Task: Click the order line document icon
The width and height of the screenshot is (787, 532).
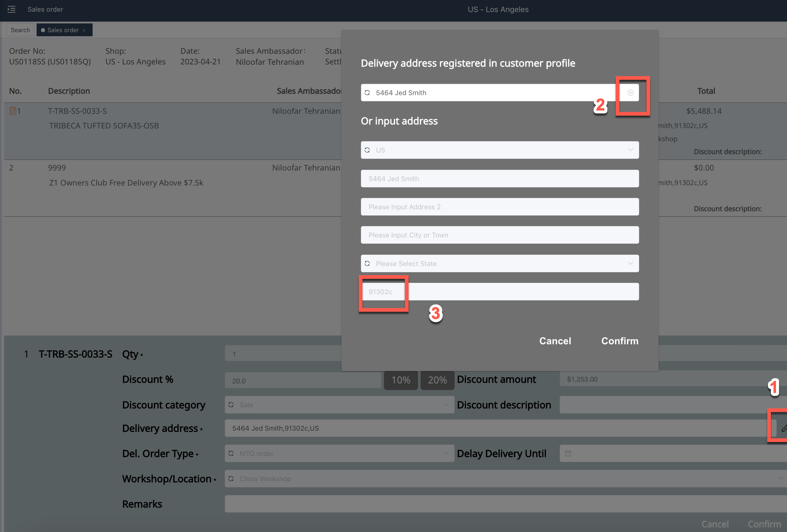Action: click(x=13, y=110)
